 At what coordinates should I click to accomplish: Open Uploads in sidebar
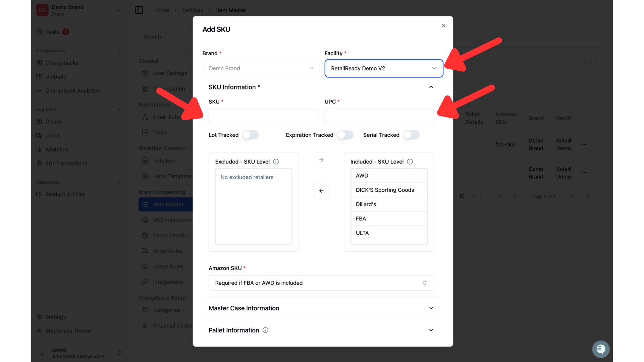tap(56, 77)
